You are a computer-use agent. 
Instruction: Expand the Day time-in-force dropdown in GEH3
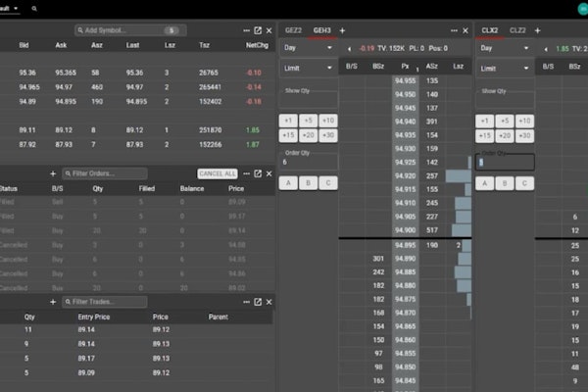(x=308, y=47)
